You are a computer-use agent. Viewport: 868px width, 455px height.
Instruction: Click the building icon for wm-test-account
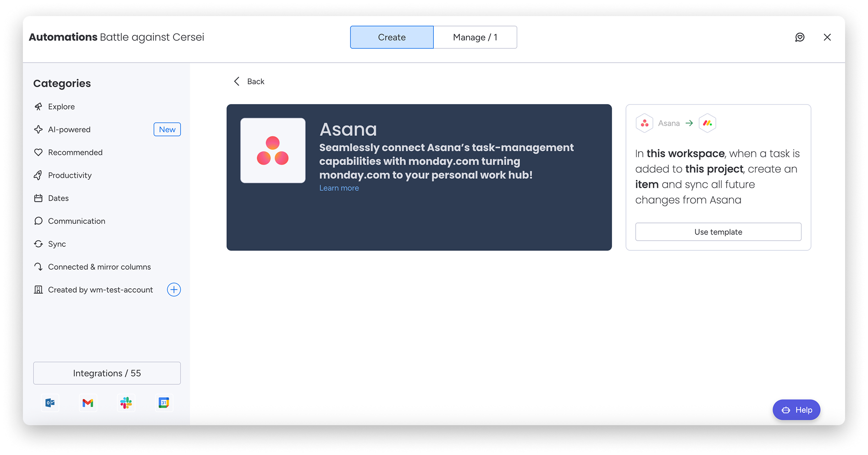[39, 290]
